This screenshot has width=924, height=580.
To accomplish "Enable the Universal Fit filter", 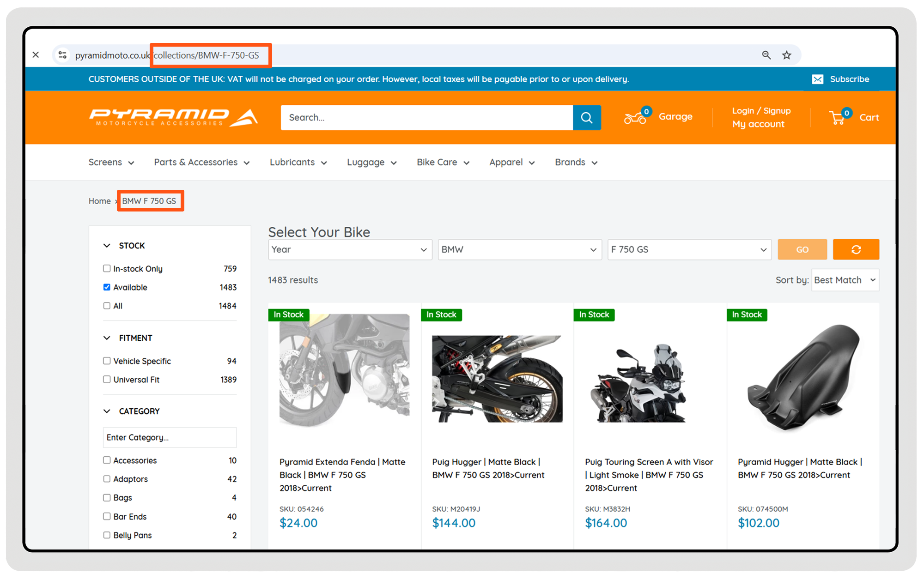I will click(x=107, y=379).
